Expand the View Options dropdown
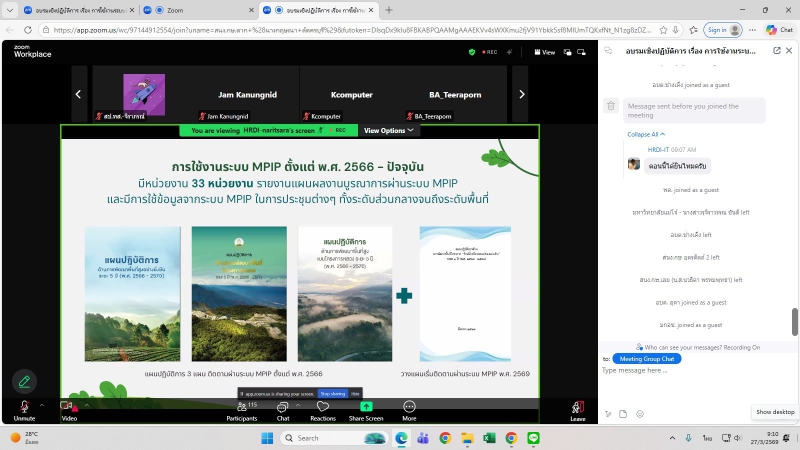The height and width of the screenshot is (450, 800). (388, 131)
